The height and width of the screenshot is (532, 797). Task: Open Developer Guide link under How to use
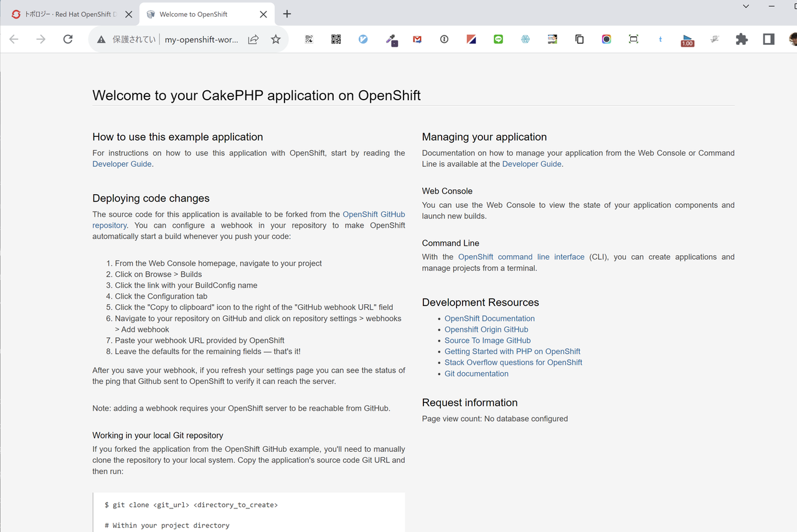pos(121,164)
